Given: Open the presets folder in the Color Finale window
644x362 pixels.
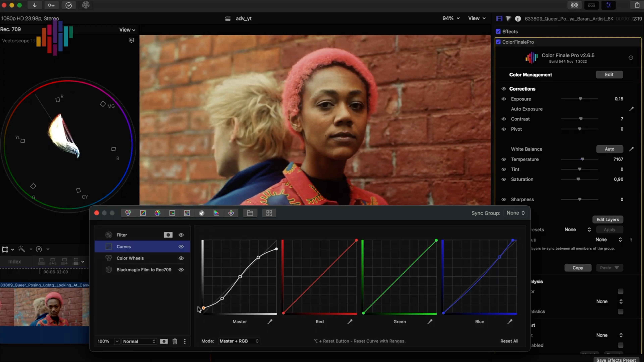Looking at the screenshot, I should click(250, 213).
